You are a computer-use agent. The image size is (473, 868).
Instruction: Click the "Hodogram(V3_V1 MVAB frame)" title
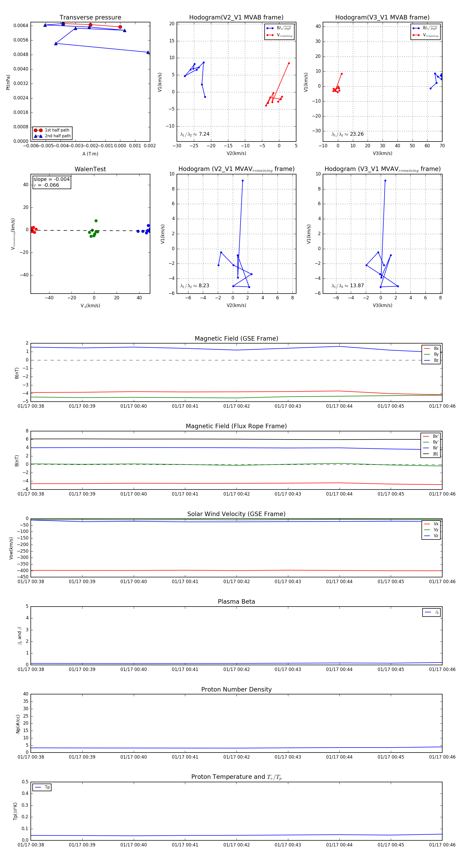tap(382, 18)
